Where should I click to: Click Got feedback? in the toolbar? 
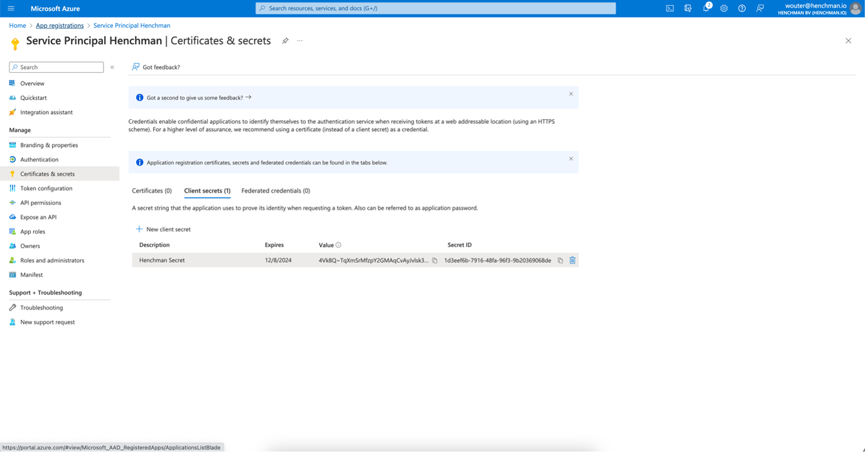point(156,67)
